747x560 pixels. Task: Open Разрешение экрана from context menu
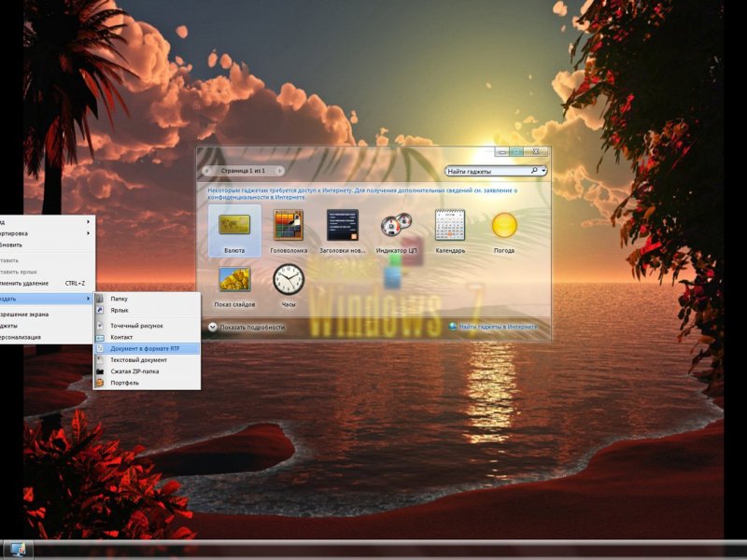(x=46, y=315)
